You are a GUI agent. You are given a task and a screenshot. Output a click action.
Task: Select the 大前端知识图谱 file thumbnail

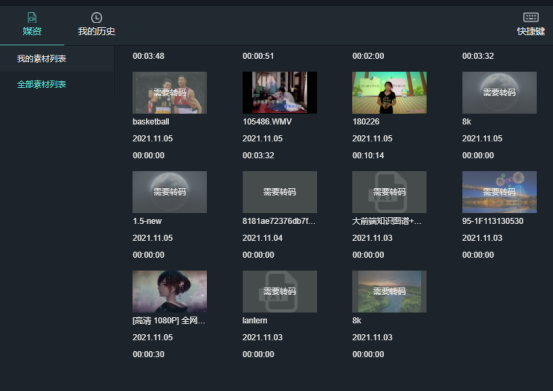[389, 192]
